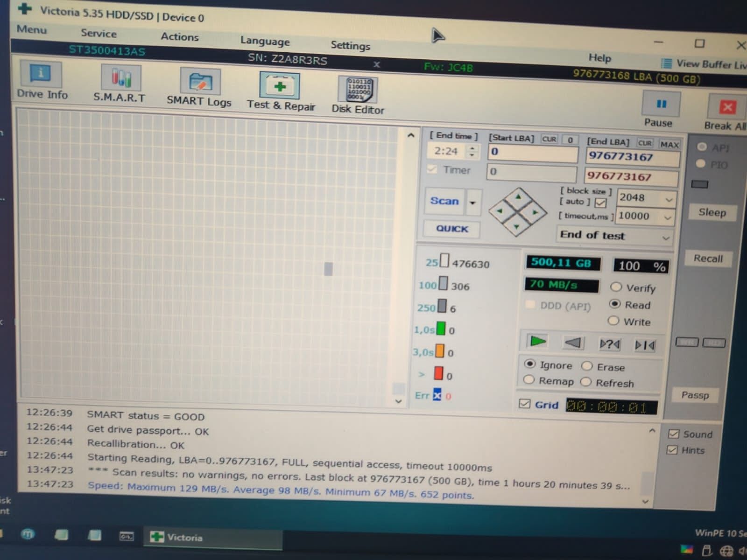Viewport: 747px width, 560px height.
Task: Select the Verify radio button
Action: point(616,287)
